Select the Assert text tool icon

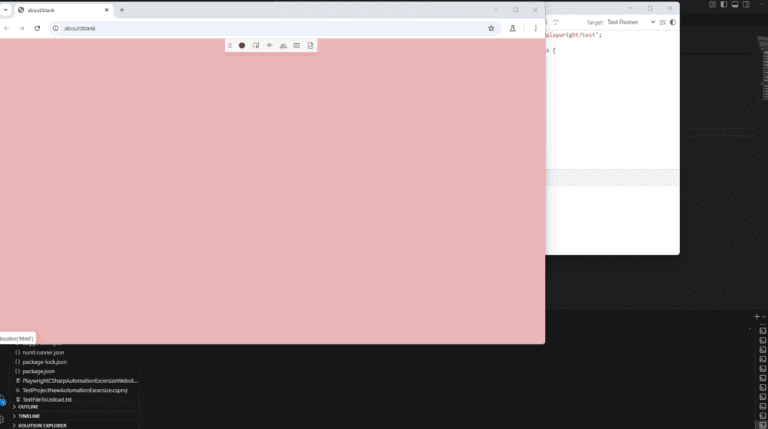click(283, 46)
